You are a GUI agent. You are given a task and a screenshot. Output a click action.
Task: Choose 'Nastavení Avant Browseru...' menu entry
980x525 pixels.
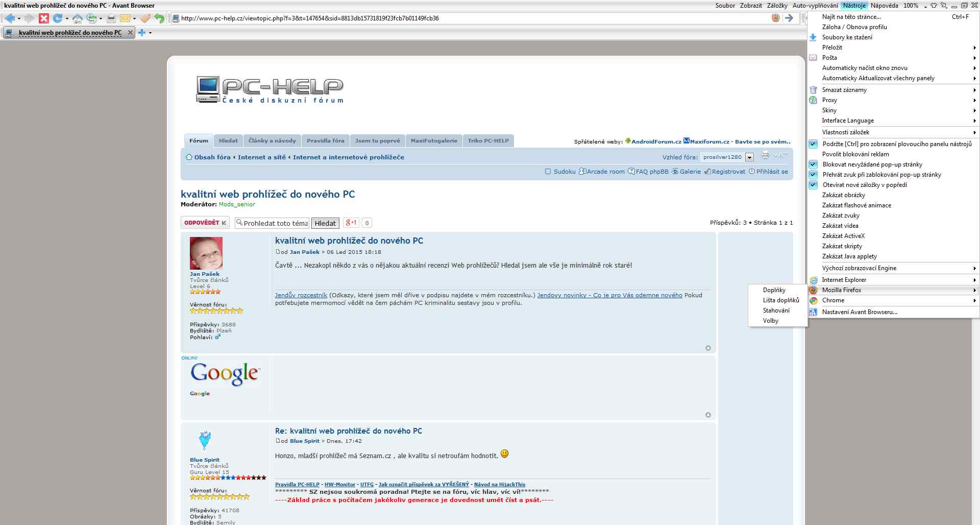point(893,312)
